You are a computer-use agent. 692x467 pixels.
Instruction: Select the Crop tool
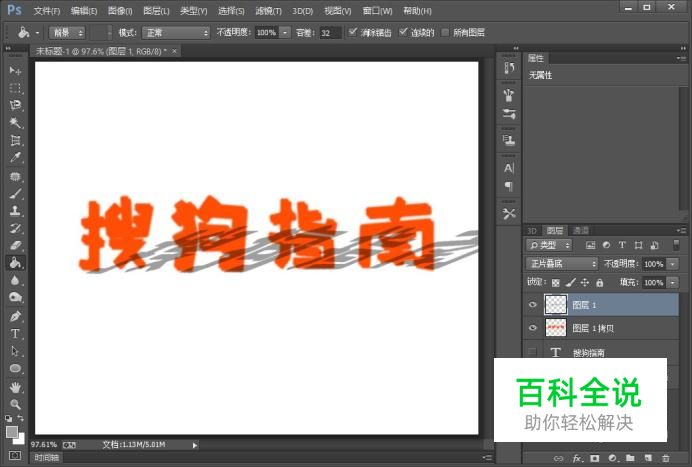click(15, 140)
